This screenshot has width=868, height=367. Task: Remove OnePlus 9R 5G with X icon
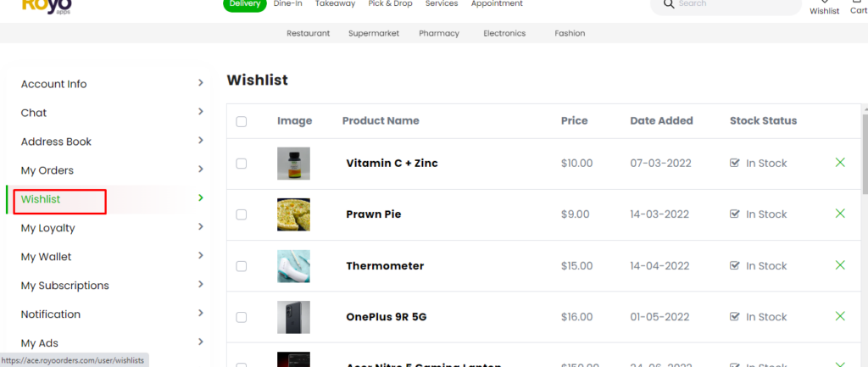(x=840, y=316)
